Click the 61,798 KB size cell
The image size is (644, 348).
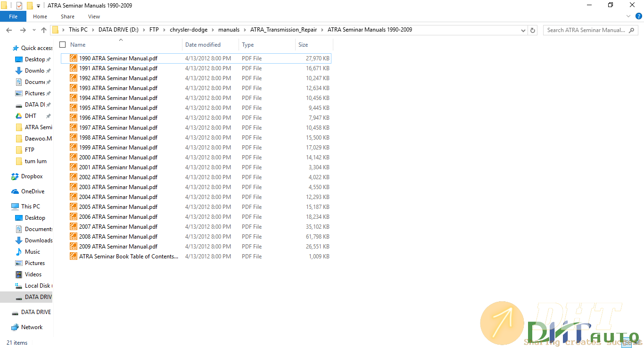point(318,237)
